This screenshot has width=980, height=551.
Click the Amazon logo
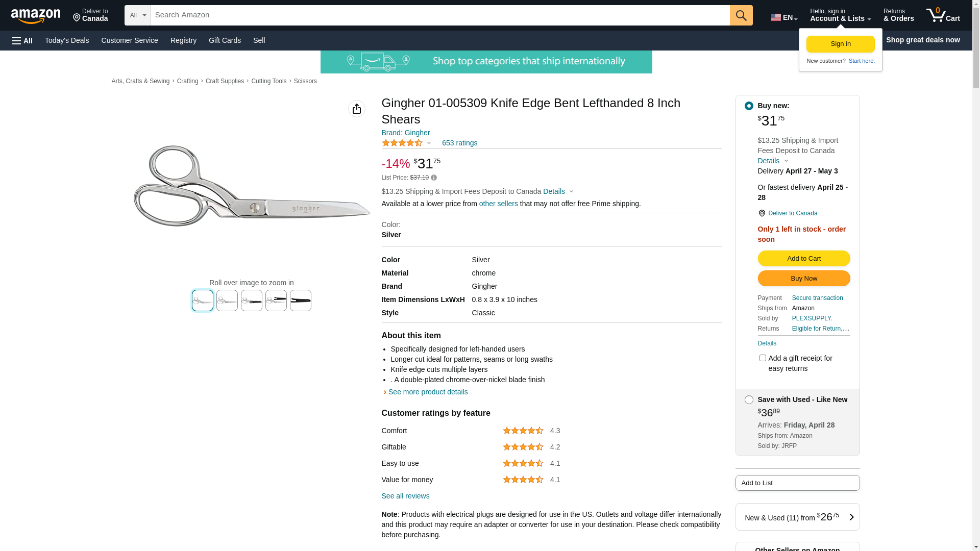(36, 16)
